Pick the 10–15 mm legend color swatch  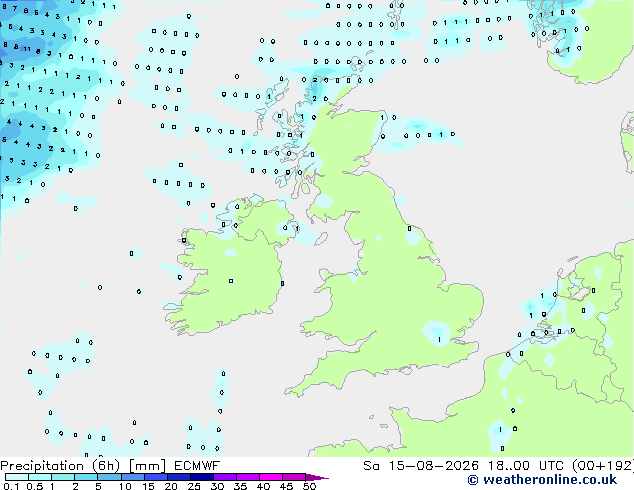(x=132, y=477)
